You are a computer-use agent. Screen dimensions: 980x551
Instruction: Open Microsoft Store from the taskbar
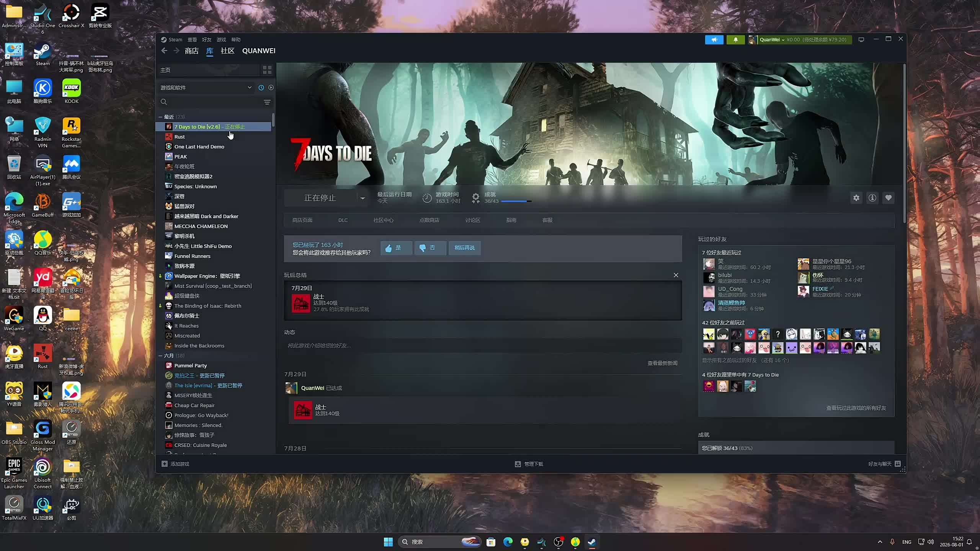(491, 542)
